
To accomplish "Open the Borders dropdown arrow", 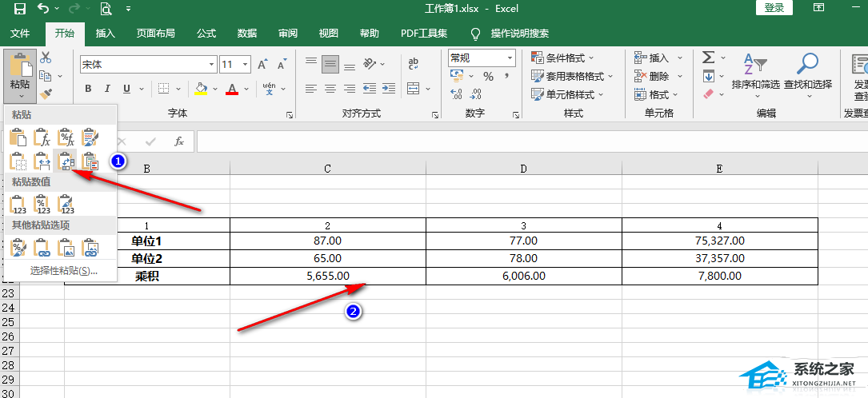I will (178, 89).
